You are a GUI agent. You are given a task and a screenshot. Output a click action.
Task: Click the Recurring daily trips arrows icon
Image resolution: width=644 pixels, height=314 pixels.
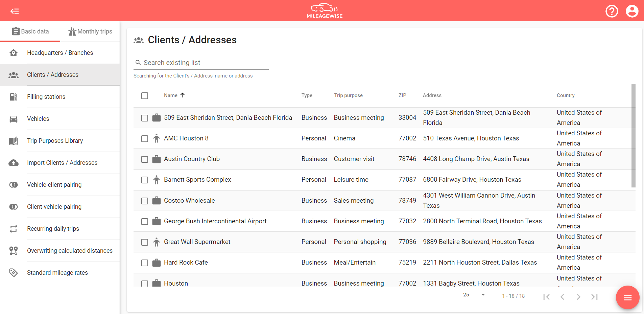[x=14, y=229]
